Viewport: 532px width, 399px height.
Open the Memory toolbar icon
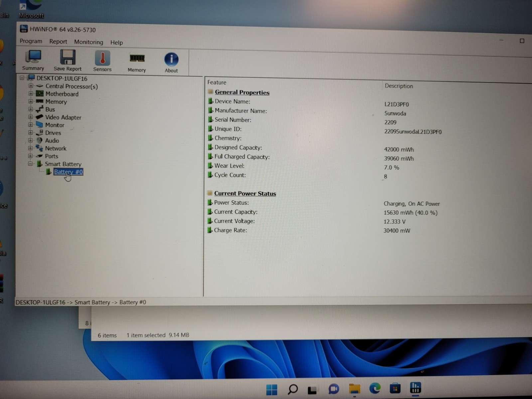[137, 63]
